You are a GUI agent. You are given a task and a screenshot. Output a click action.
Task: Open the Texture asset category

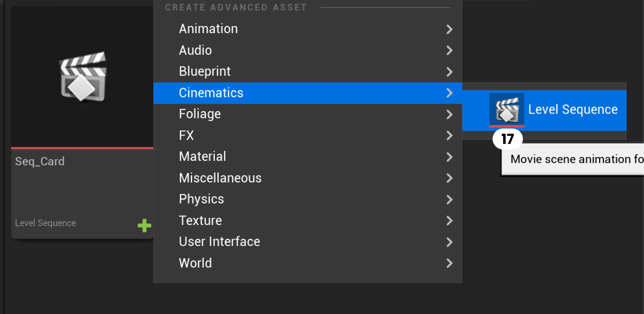[x=200, y=221]
